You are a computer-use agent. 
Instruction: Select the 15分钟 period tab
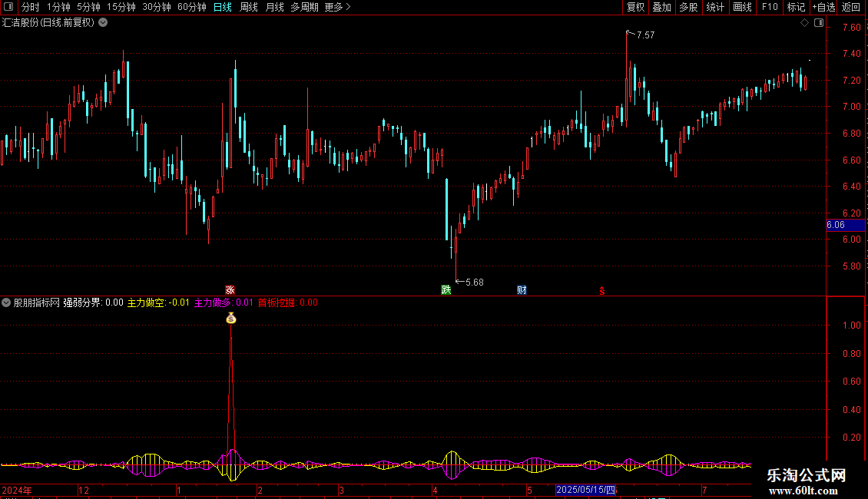121,7
